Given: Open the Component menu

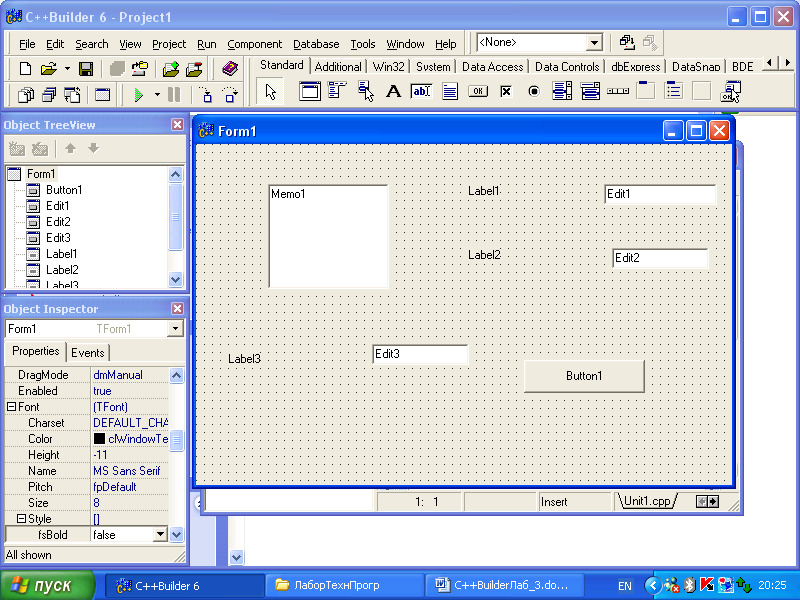Looking at the screenshot, I should coord(255,44).
